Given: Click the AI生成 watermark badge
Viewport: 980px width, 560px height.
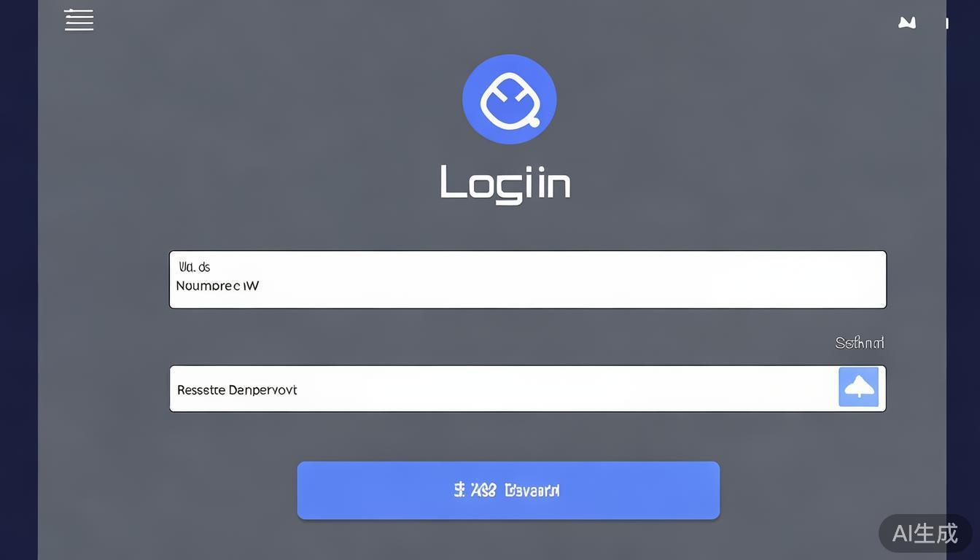Looking at the screenshot, I should [925, 533].
